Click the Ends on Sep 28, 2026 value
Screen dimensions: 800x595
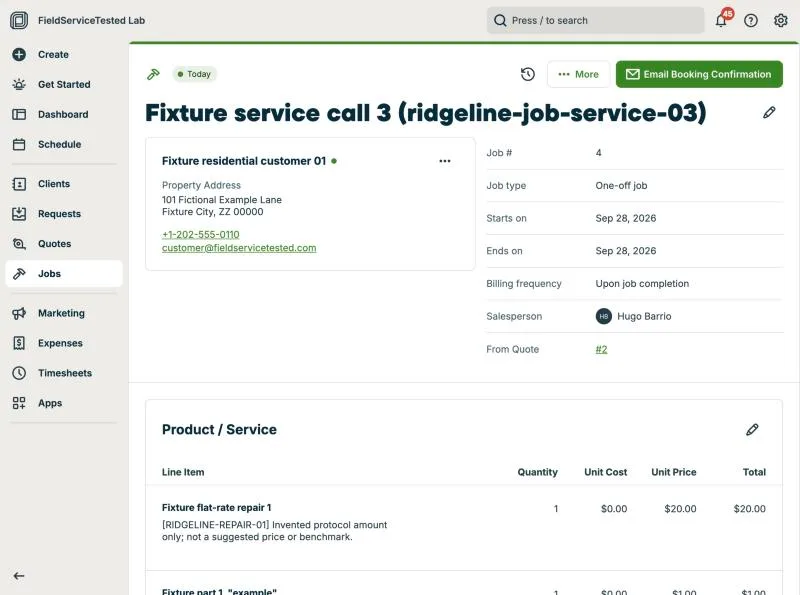626,251
